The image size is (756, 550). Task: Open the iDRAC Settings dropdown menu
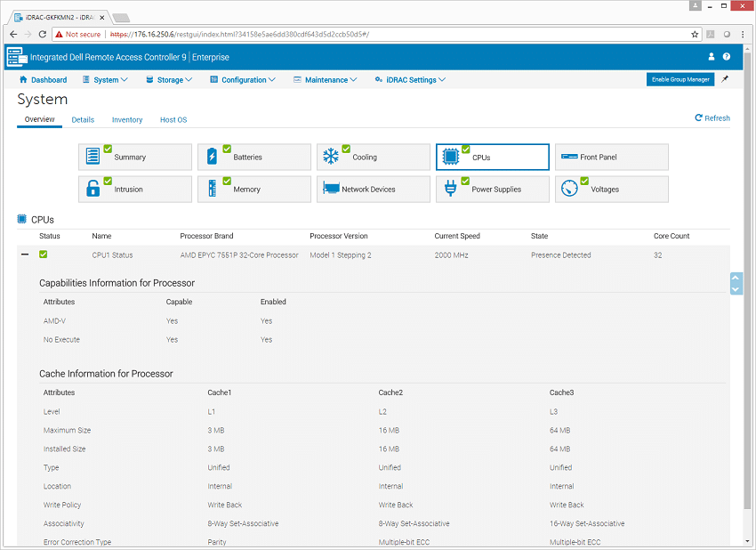pos(410,79)
